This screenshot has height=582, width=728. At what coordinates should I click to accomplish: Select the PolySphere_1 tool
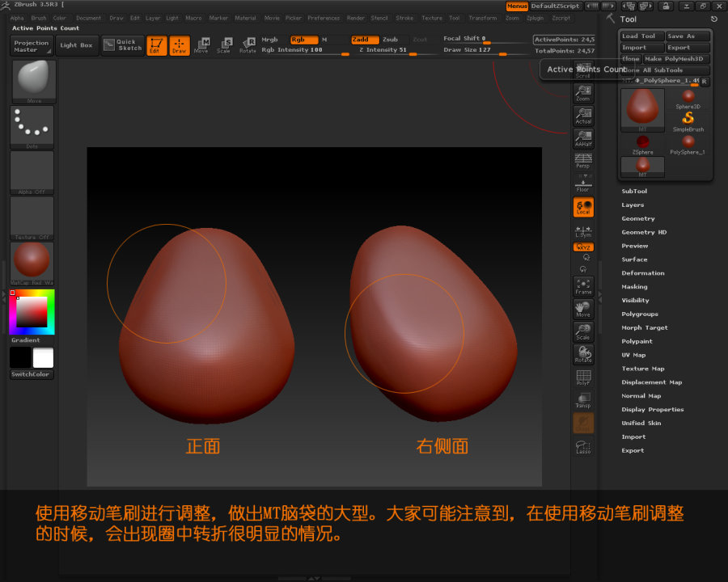(x=688, y=145)
